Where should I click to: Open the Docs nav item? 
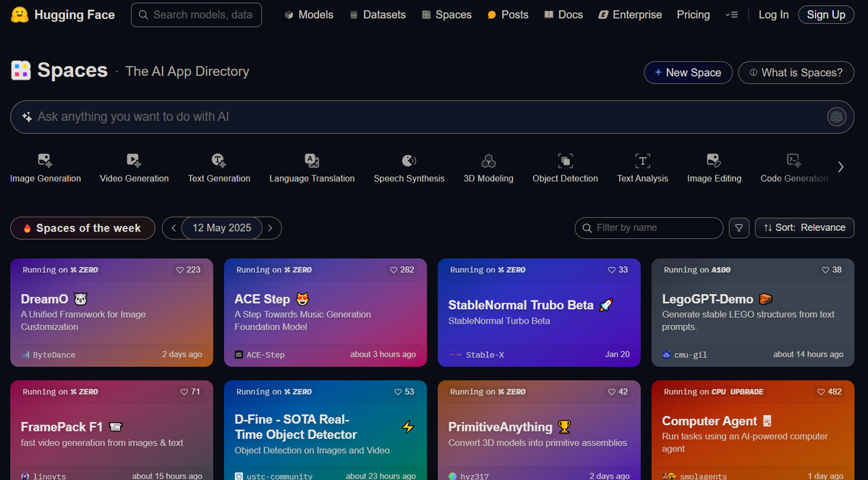(563, 14)
